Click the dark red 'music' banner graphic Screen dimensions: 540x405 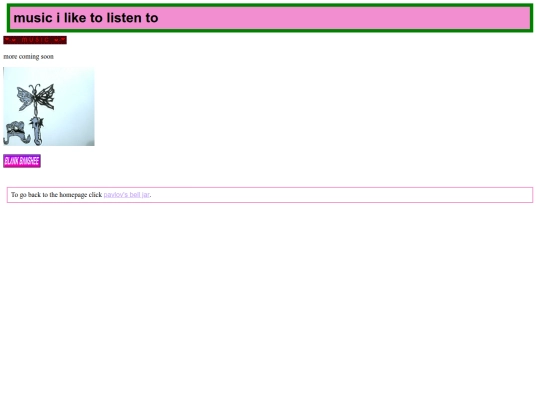point(35,40)
